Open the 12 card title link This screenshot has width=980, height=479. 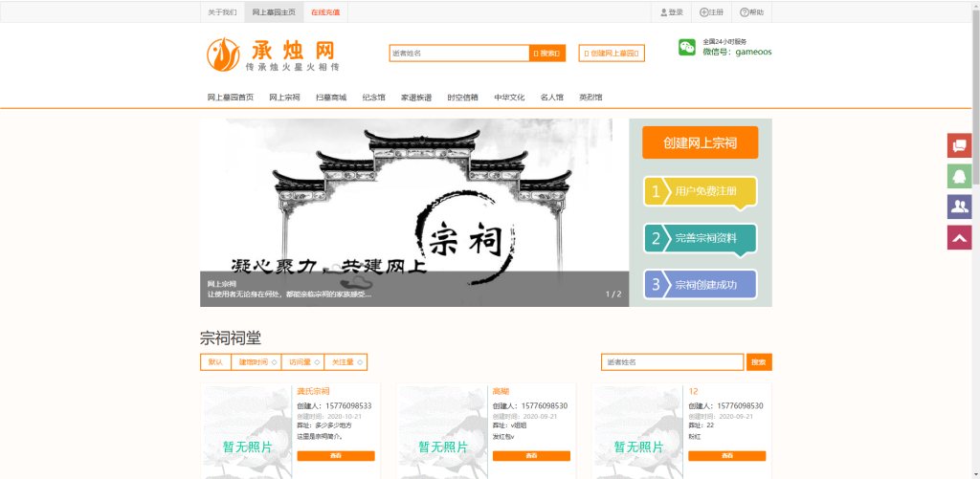(693, 392)
